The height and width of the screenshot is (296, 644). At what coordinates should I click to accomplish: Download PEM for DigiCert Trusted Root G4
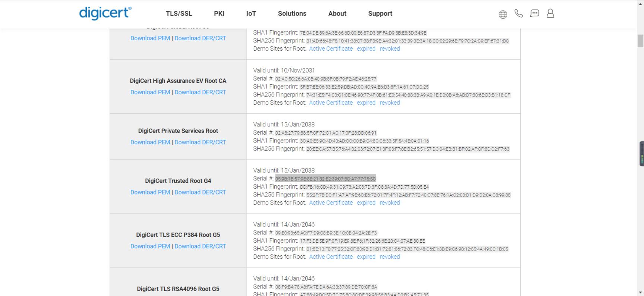[x=150, y=192]
